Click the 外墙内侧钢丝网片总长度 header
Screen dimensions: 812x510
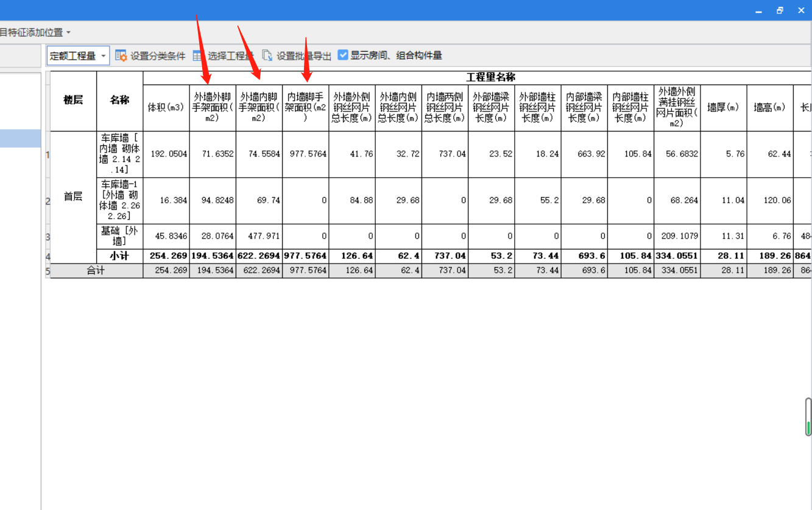coord(398,108)
